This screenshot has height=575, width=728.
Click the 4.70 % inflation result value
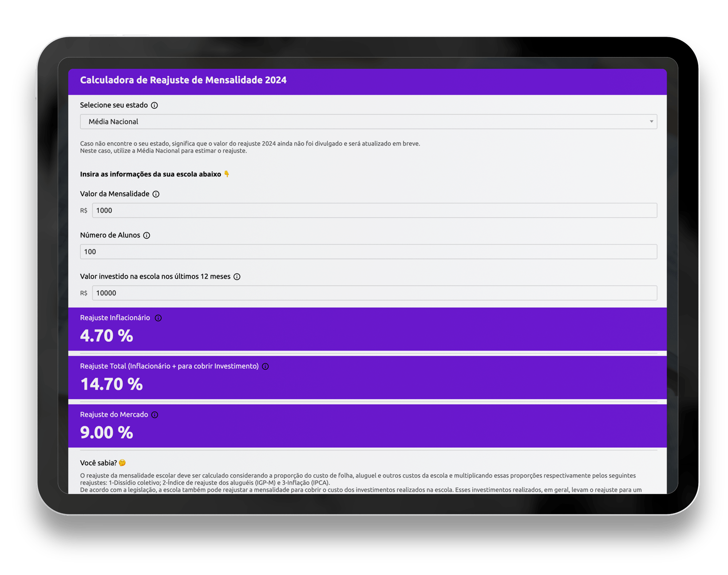pos(106,335)
